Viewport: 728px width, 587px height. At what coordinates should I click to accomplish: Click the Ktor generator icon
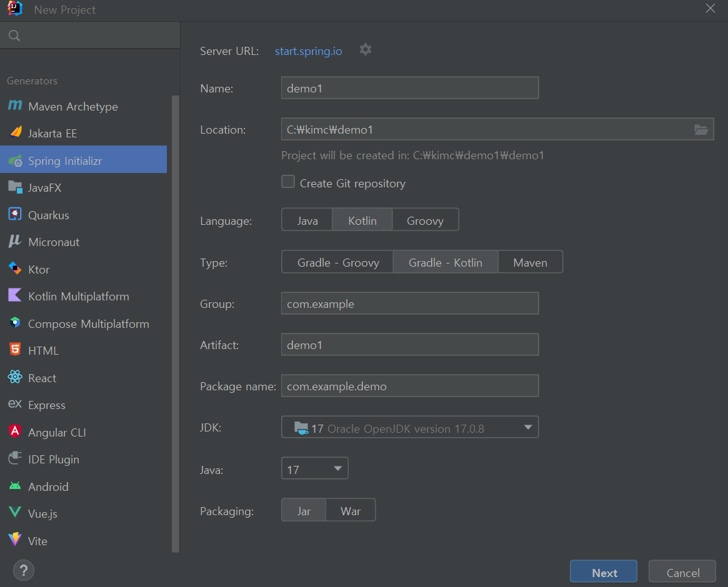[x=15, y=269]
